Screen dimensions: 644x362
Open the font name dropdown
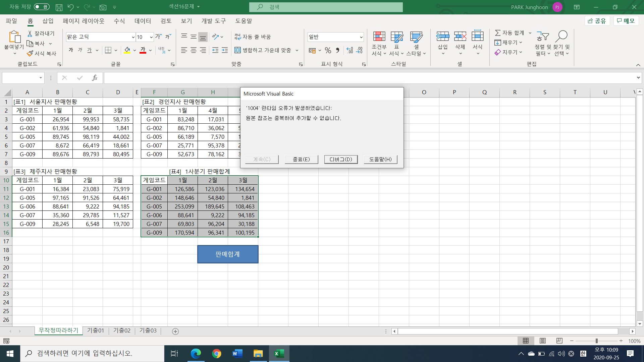pos(133,37)
